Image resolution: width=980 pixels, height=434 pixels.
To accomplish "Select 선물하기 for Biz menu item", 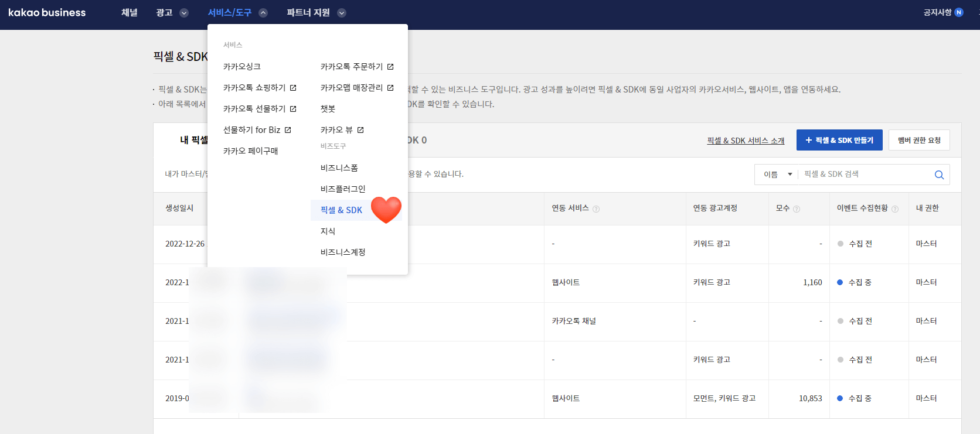I will pos(252,130).
